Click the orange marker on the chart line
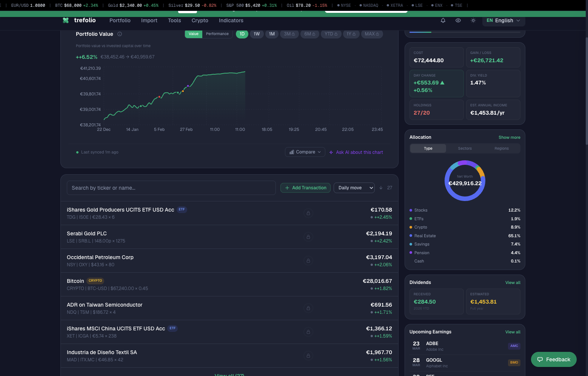588x376 pixels. click(x=183, y=91)
